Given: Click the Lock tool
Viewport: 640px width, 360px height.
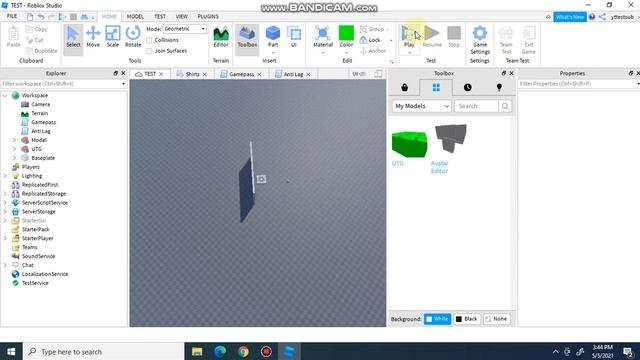Looking at the screenshot, I should pos(370,40).
